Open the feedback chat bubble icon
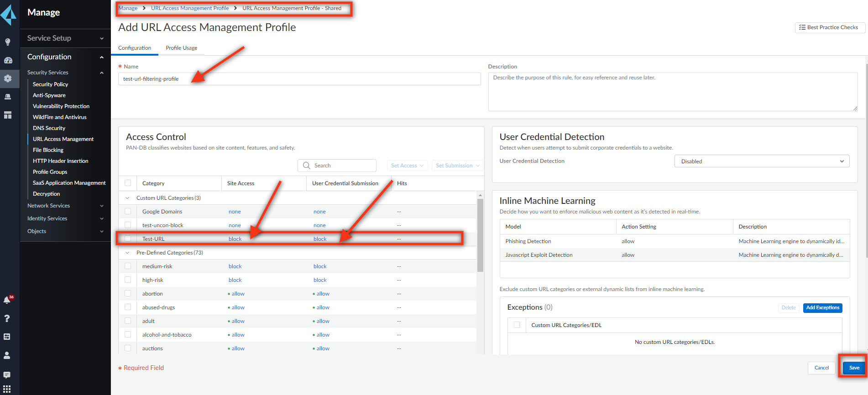This screenshot has height=395, width=868. [7, 375]
